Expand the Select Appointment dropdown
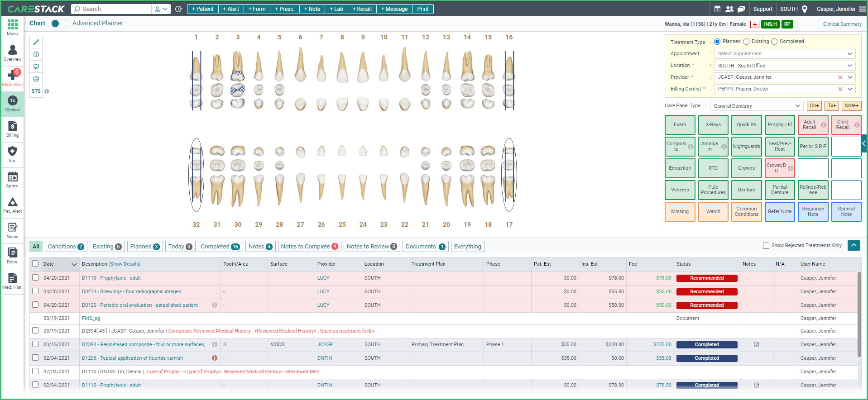 click(785, 53)
